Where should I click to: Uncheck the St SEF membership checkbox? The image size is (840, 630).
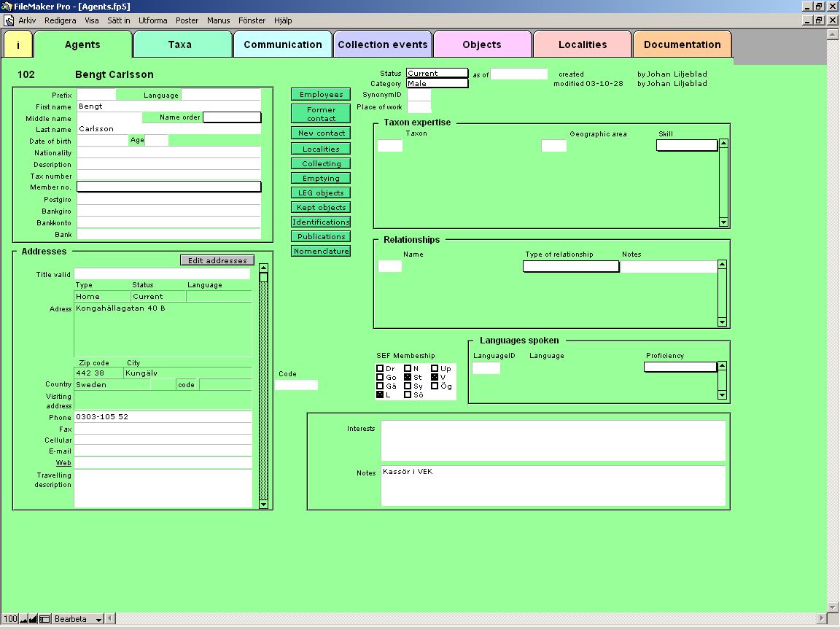click(x=408, y=378)
